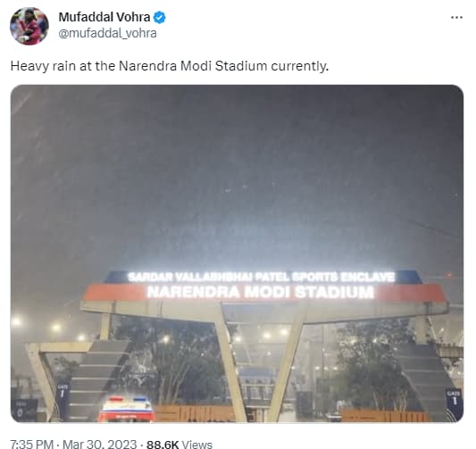
Task: Click the blue verified badge beside Mufaddal Vohra
Action: click(x=159, y=18)
